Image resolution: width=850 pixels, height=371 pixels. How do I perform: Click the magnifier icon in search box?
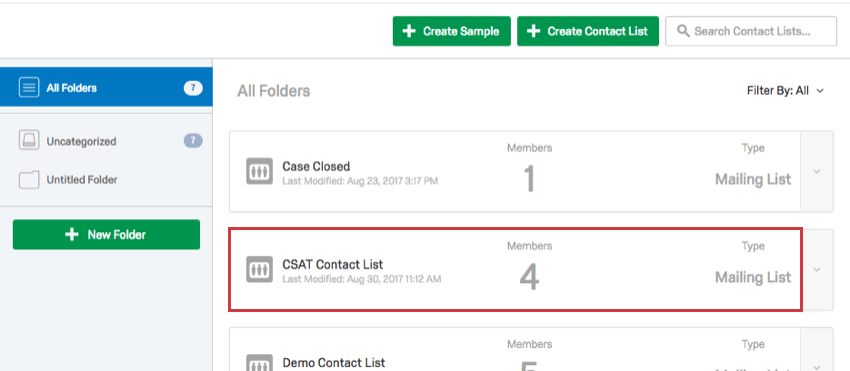click(x=683, y=31)
